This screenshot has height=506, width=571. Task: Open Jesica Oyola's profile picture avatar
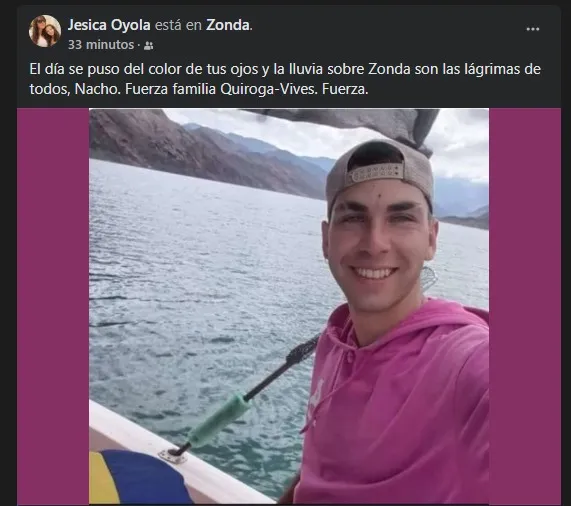[x=45, y=31]
